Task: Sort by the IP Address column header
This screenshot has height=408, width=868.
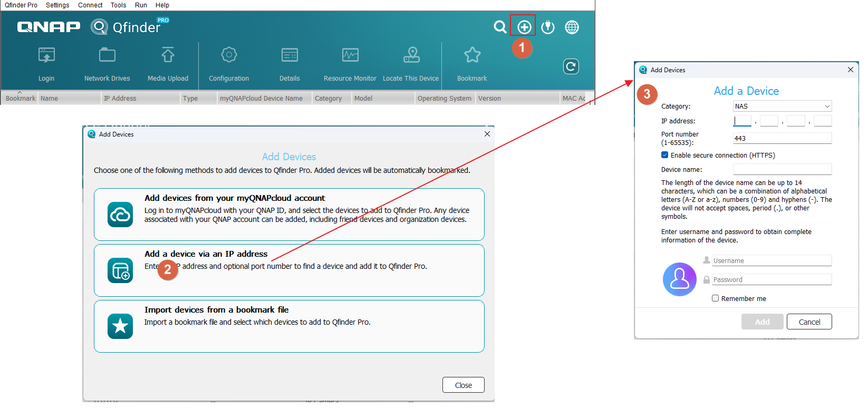Action: 120,99
